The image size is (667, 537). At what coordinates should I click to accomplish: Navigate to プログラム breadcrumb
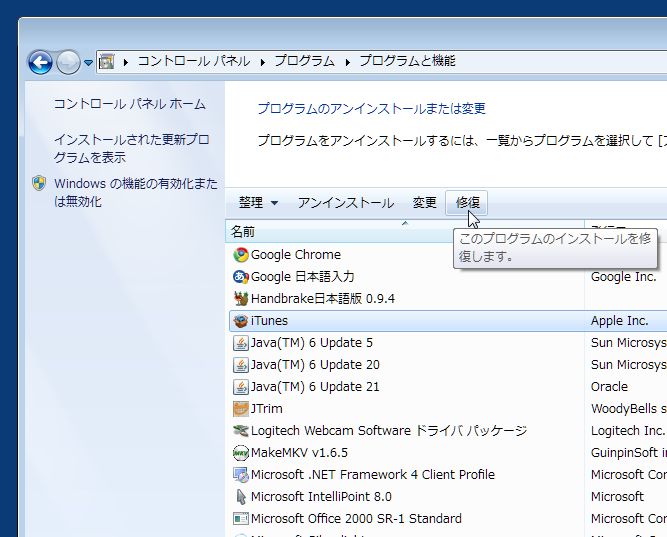click(305, 61)
